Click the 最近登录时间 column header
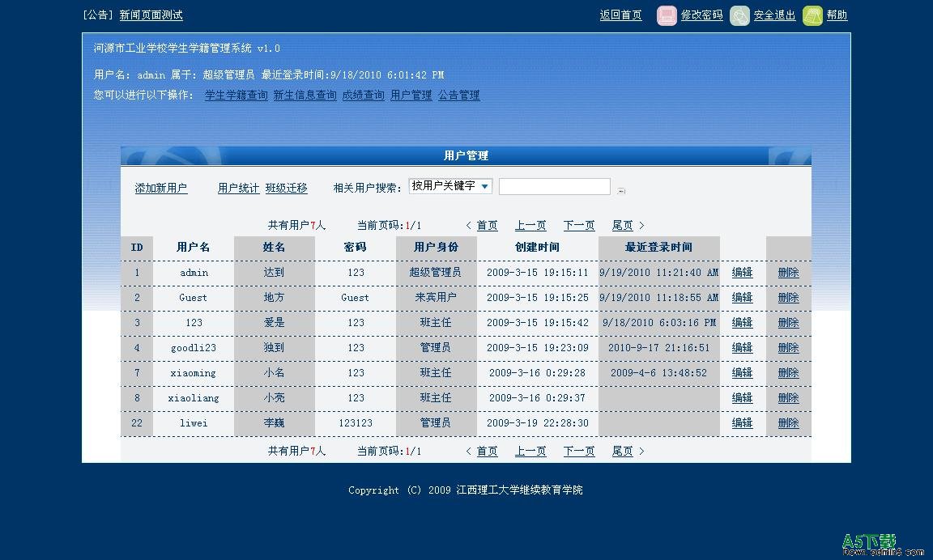Screen dimensions: 933x560 point(658,248)
